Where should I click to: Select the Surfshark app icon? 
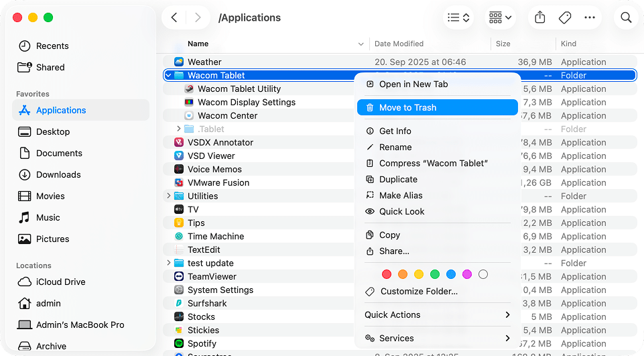pyautogui.click(x=179, y=303)
